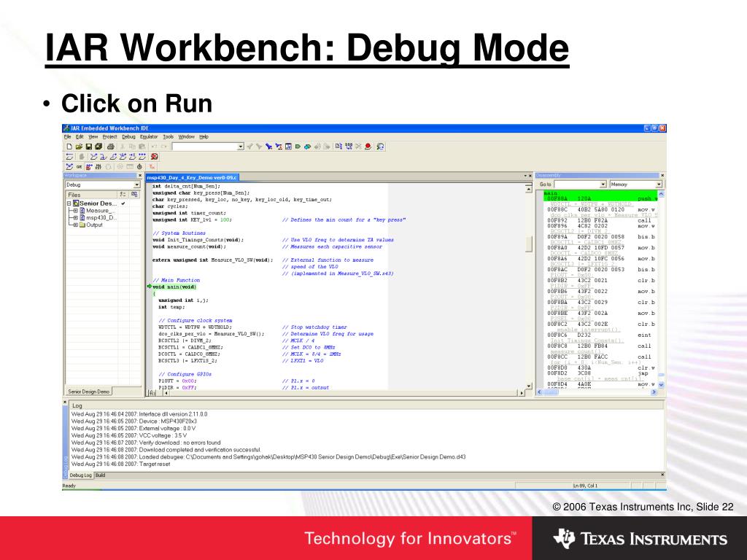Click the Compile icon in main toolbar
Screen dimensions: 747x560
(338, 147)
